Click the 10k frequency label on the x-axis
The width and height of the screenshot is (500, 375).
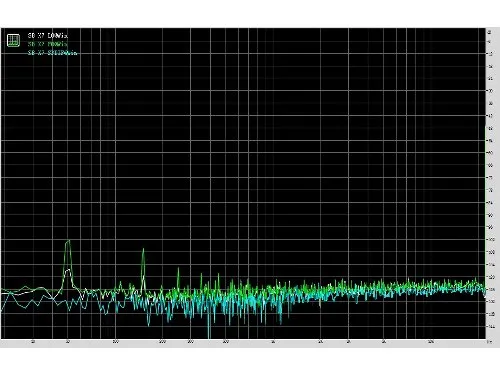click(x=431, y=342)
